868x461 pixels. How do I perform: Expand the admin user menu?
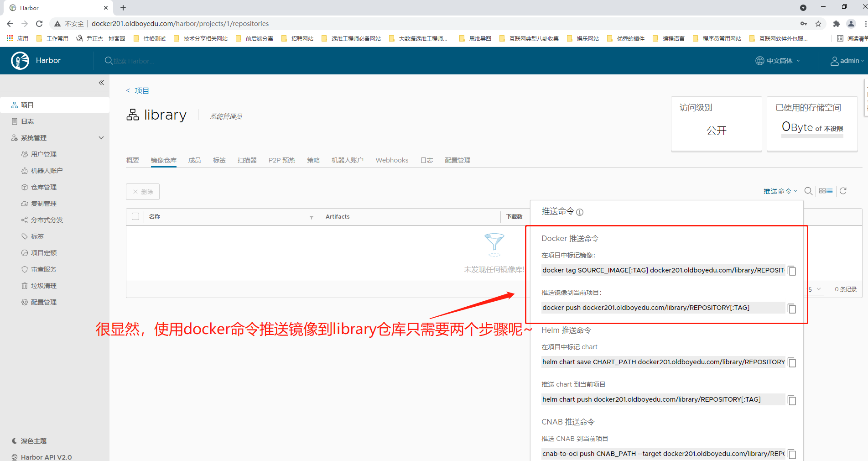point(847,61)
